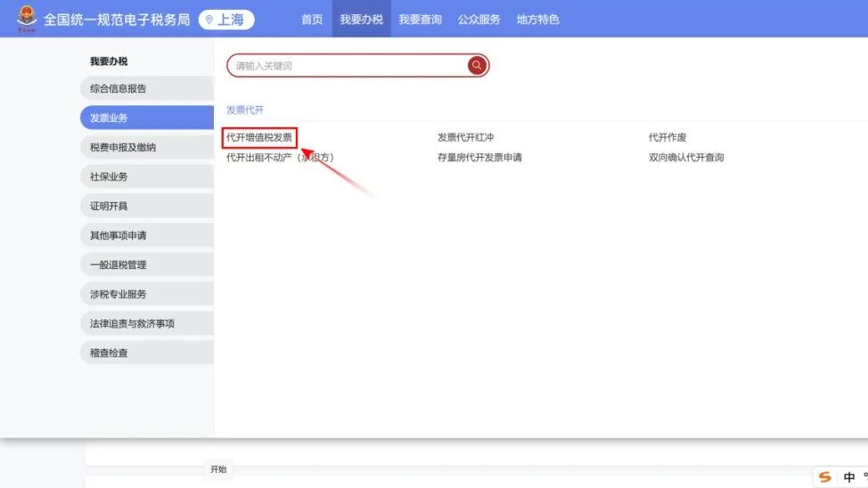868x488 pixels.
Task: Click the 发票代开 section heading
Action: tap(245, 110)
